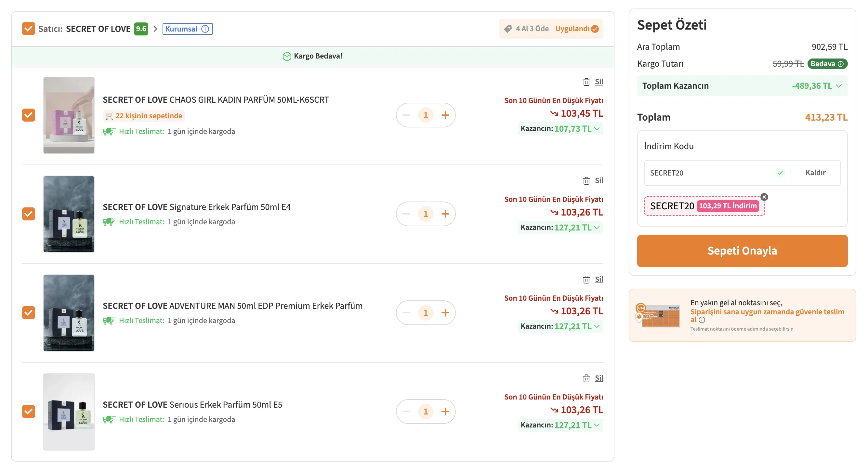The image size is (868, 472).
Task: Open Serıous Erkek Parfüm thumbnail
Action: (x=69, y=411)
